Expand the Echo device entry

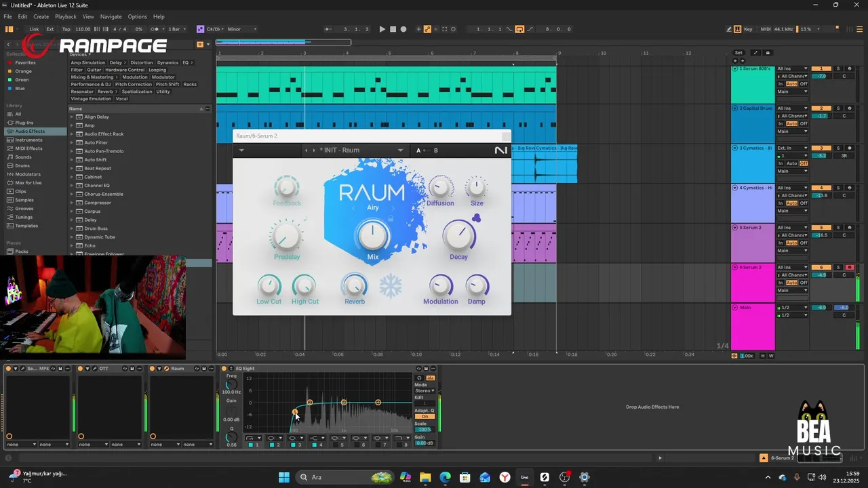click(x=72, y=245)
